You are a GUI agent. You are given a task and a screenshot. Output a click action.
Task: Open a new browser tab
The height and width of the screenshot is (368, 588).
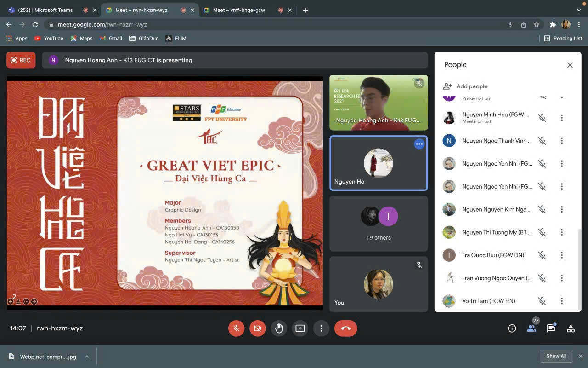(305, 10)
